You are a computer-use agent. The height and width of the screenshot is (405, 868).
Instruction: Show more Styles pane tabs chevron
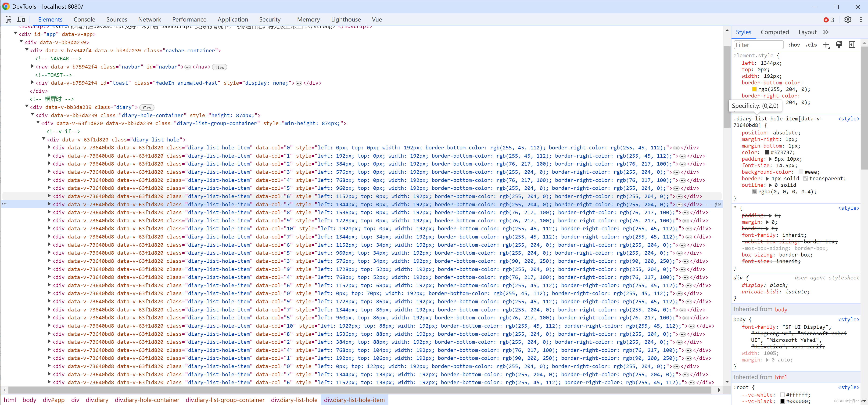coord(826,32)
